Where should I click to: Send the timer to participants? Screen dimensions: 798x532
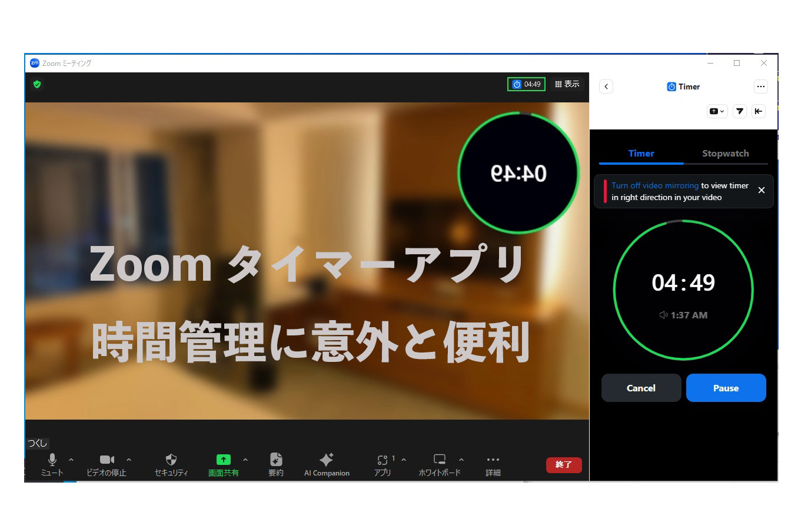739,111
